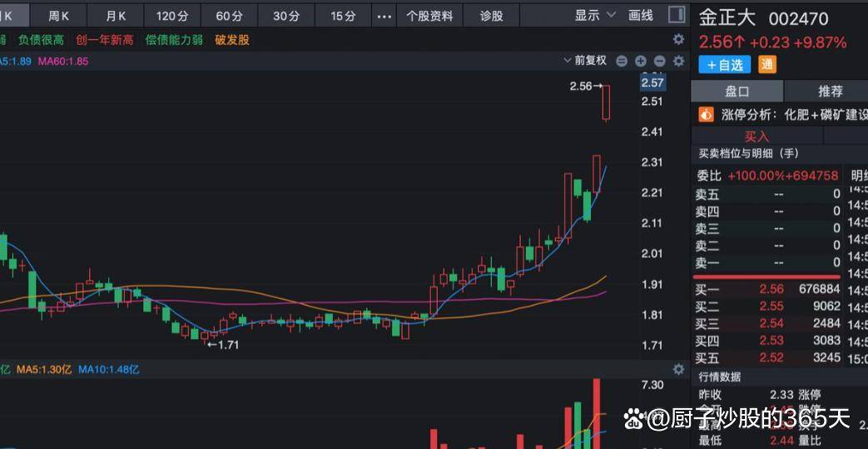The width and height of the screenshot is (868, 449).
Task: Click the 创一年新高 tag
Action: click(x=104, y=40)
